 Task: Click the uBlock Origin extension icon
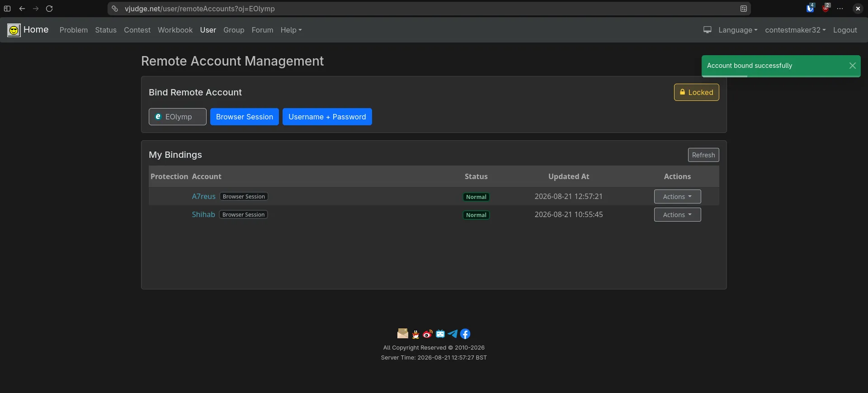[x=826, y=8]
